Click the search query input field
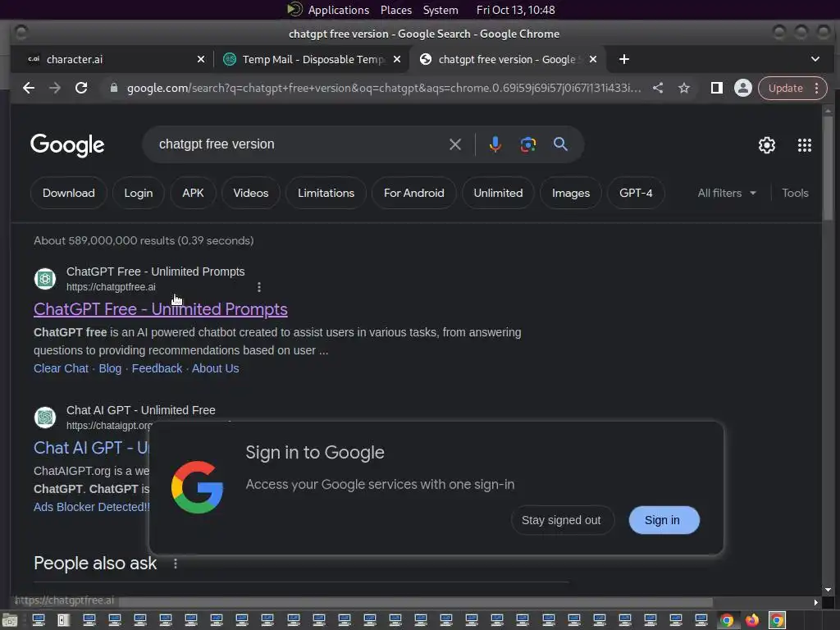 [300, 144]
